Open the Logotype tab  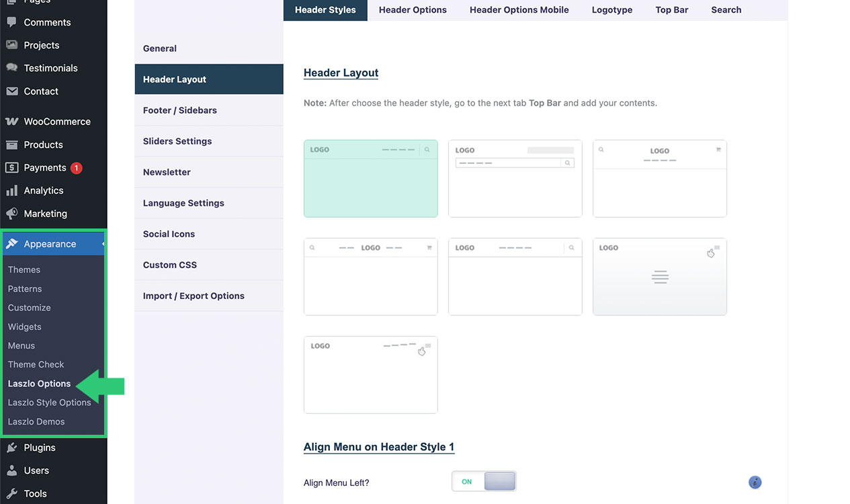pyautogui.click(x=611, y=10)
